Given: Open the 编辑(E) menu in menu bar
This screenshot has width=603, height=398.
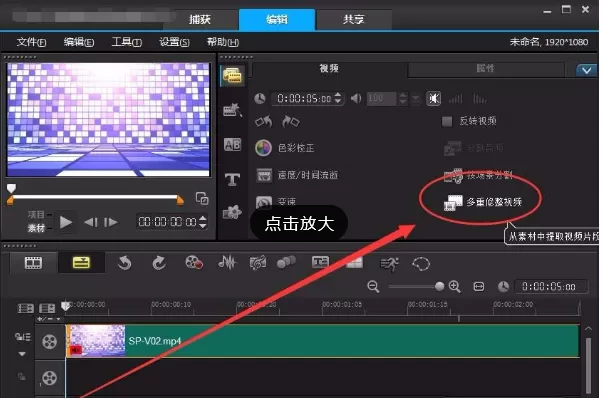Looking at the screenshot, I should [79, 42].
